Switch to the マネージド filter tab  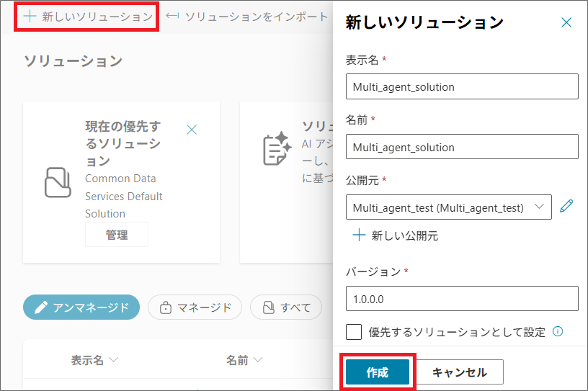tap(195, 307)
